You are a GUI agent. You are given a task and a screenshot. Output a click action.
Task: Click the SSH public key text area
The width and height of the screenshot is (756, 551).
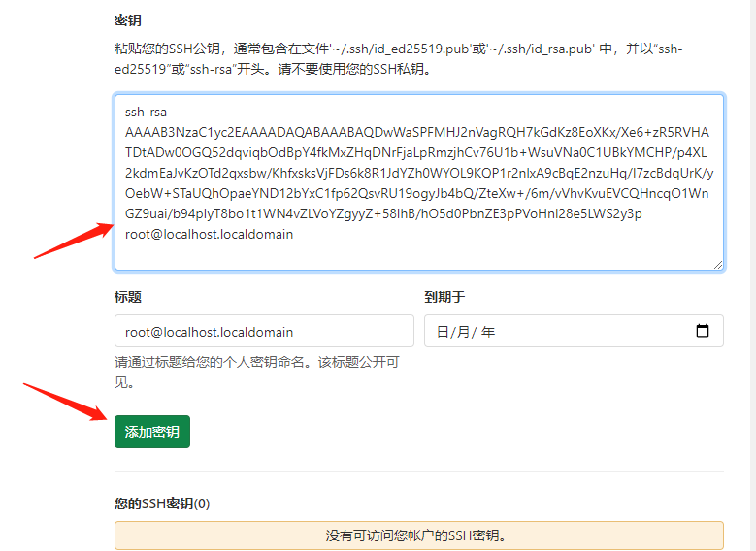[x=419, y=182]
